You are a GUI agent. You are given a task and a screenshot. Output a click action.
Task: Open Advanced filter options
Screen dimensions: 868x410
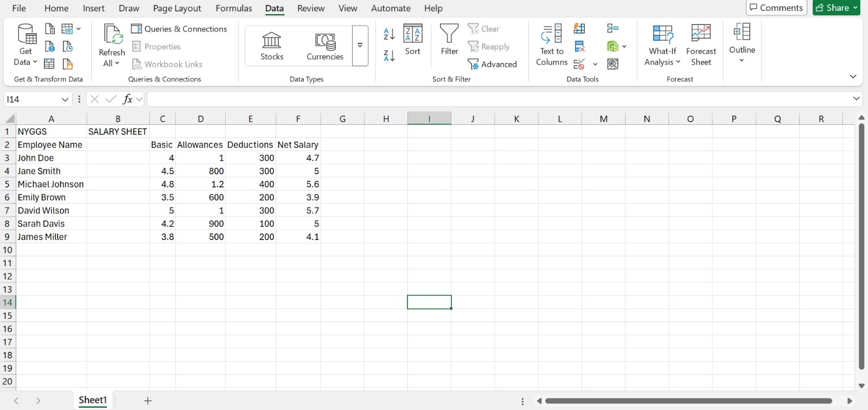(493, 64)
